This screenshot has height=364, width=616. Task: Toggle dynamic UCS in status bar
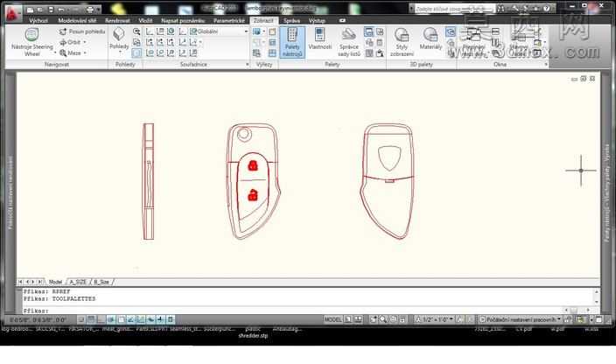(141, 319)
